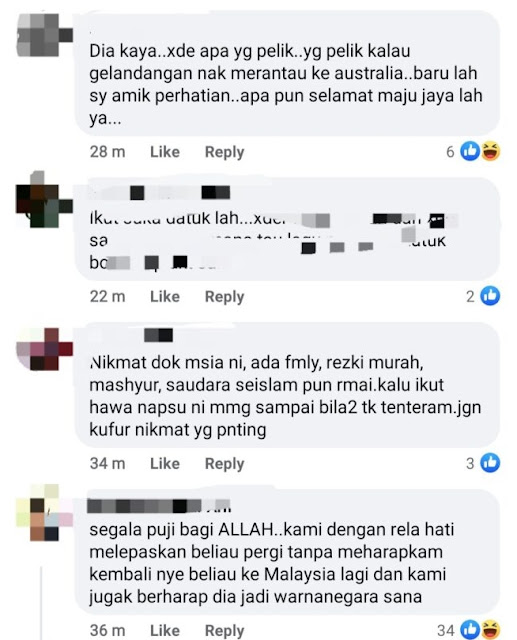The image size is (517, 640).
Task: Like the 36 m comment
Action: [x=165, y=630]
